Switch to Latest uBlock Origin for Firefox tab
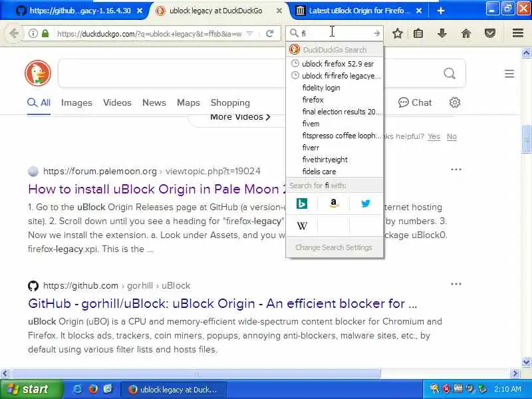 click(353, 11)
